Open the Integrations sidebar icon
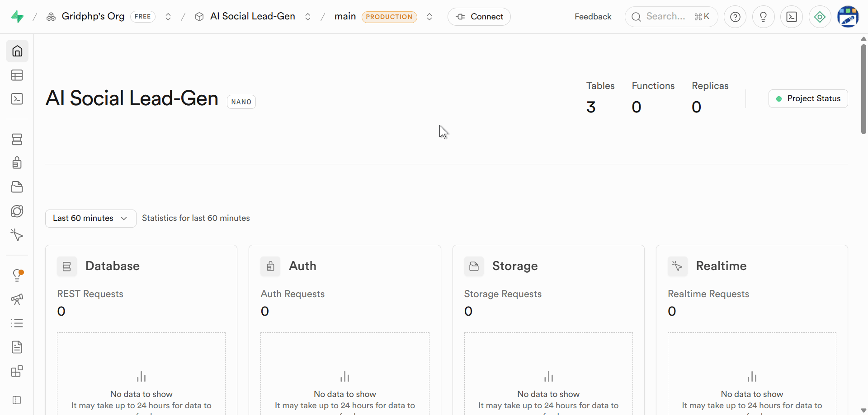868x415 pixels. click(x=17, y=371)
